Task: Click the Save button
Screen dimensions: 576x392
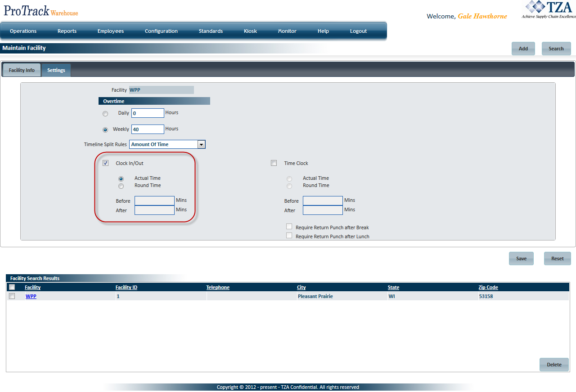Action: pos(521,258)
